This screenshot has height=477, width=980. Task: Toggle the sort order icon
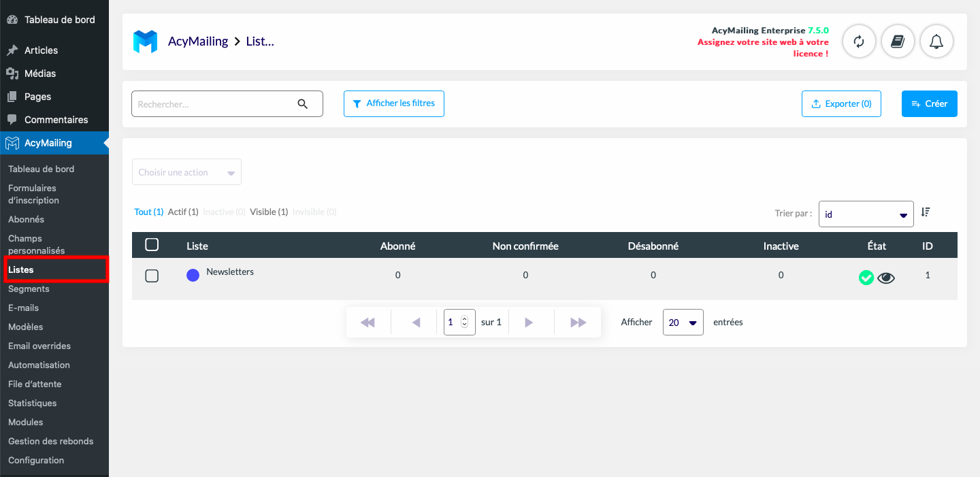[925, 212]
